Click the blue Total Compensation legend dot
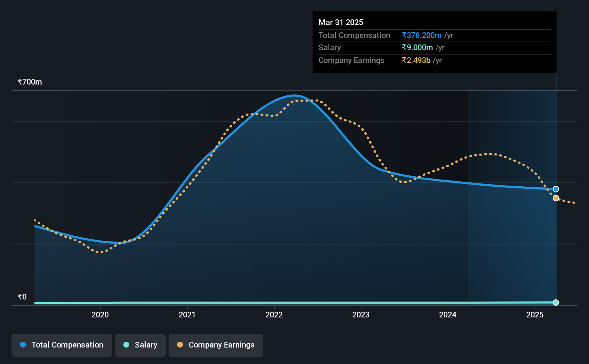The image size is (589, 364). tap(23, 345)
